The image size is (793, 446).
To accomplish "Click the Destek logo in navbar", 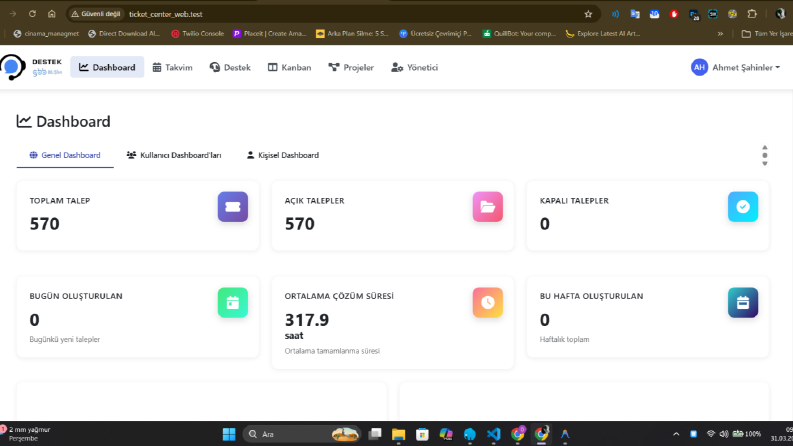I will pos(31,67).
